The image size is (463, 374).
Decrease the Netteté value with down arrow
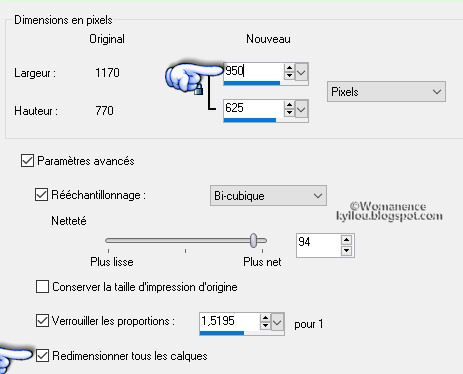[347, 250]
